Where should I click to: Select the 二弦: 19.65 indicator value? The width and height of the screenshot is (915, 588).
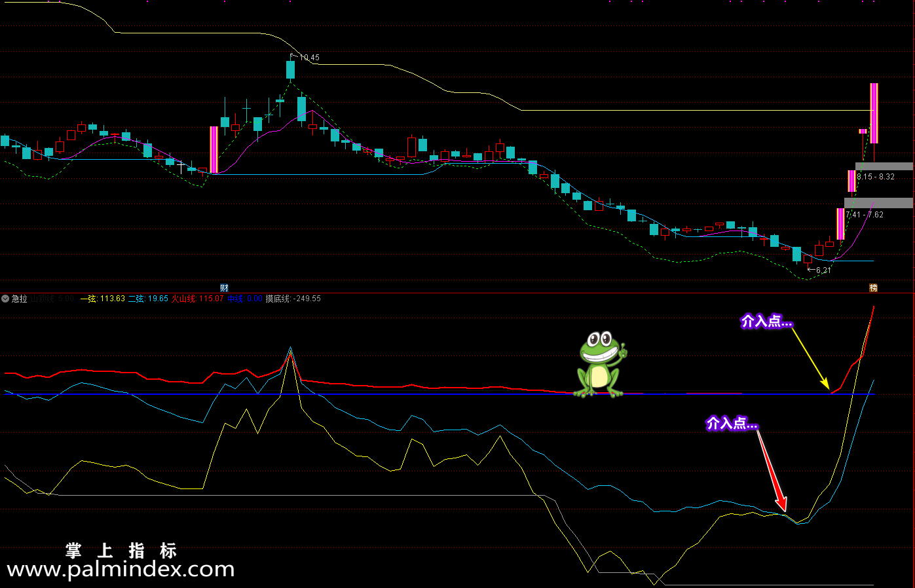148,299
